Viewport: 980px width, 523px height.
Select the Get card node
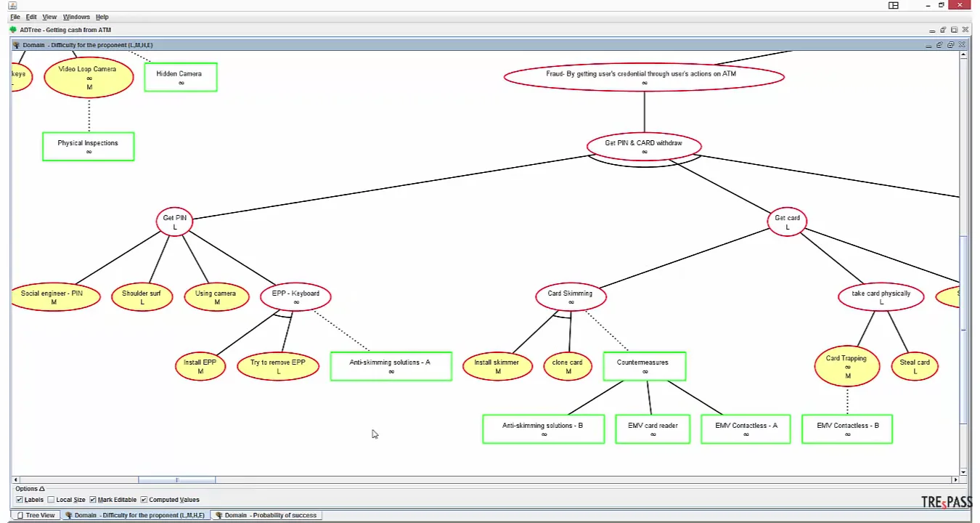pyautogui.click(x=788, y=222)
